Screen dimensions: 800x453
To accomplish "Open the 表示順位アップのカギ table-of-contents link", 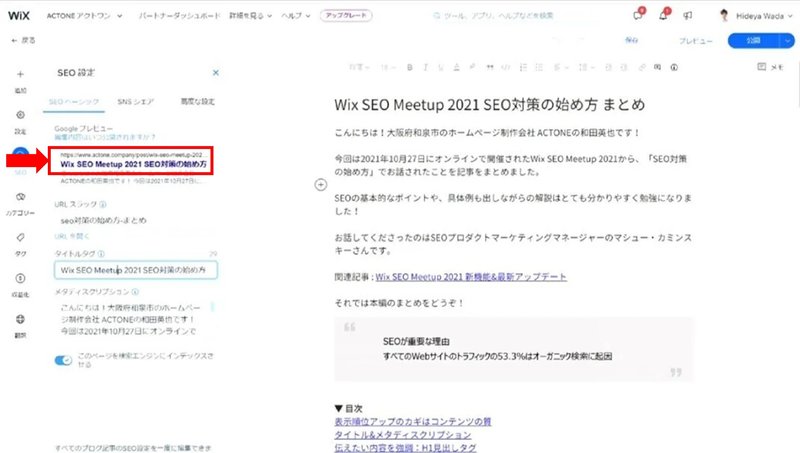I will tap(413, 422).
